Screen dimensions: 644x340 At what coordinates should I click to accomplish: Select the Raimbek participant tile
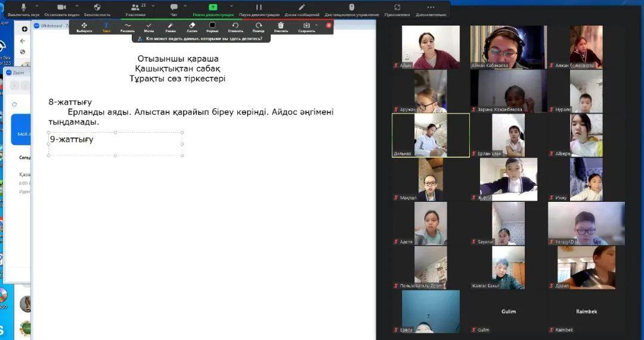tap(587, 311)
